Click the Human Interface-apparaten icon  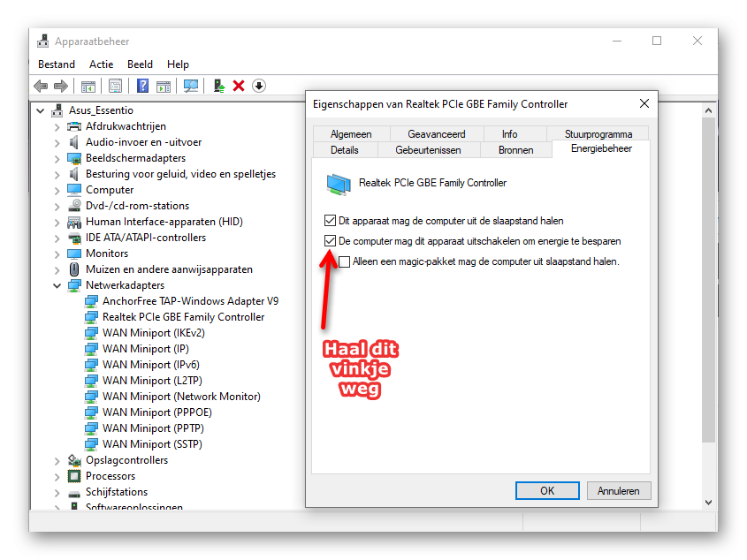tap(74, 222)
